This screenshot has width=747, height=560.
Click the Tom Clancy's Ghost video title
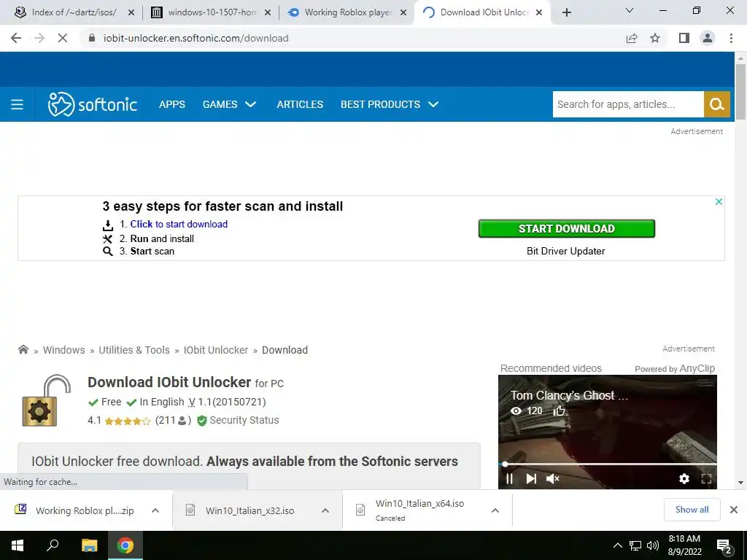569,395
